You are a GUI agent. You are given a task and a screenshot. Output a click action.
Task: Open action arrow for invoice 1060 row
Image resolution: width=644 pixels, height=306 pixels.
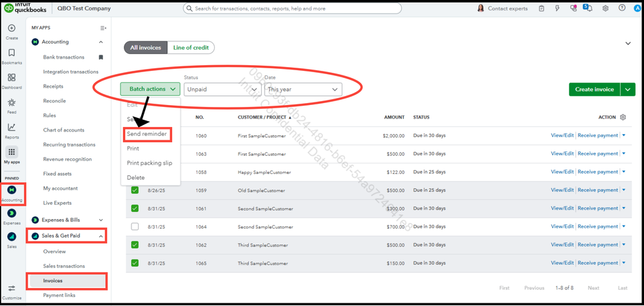[623, 135]
